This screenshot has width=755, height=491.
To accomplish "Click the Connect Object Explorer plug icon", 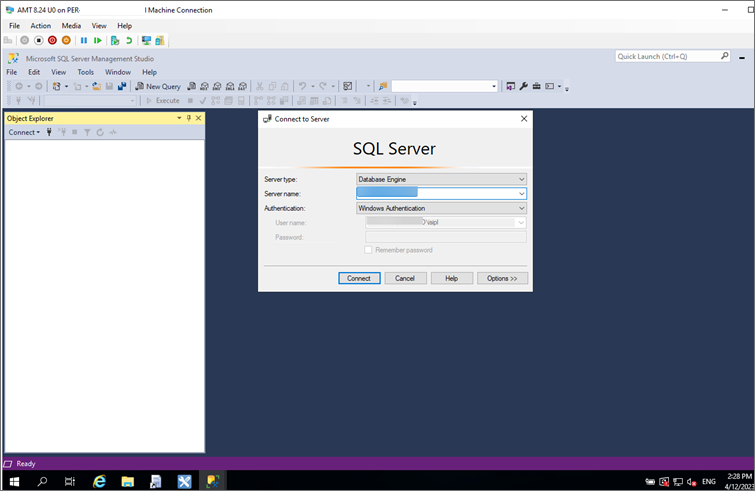I will click(49, 132).
